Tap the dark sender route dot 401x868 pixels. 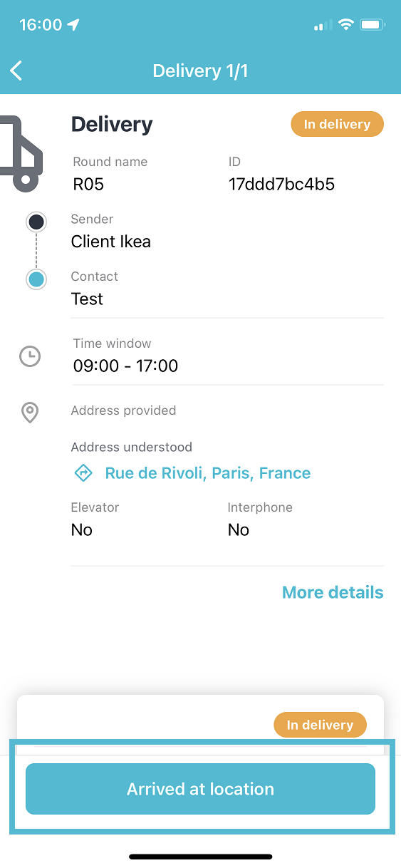pos(36,222)
